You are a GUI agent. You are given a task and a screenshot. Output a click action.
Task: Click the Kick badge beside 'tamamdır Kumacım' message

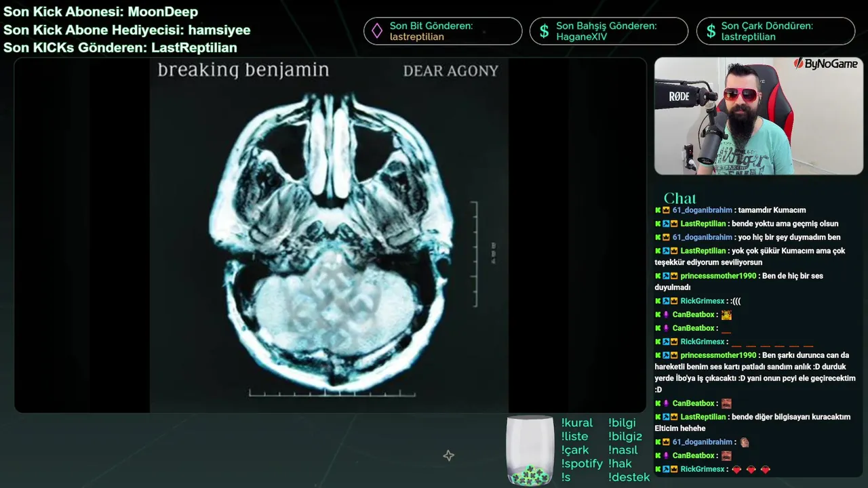coord(658,210)
